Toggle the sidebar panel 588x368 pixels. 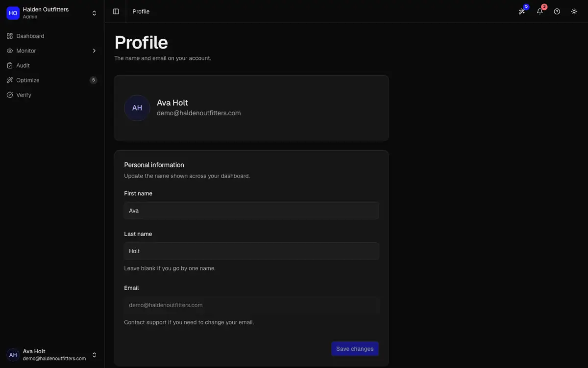(116, 11)
